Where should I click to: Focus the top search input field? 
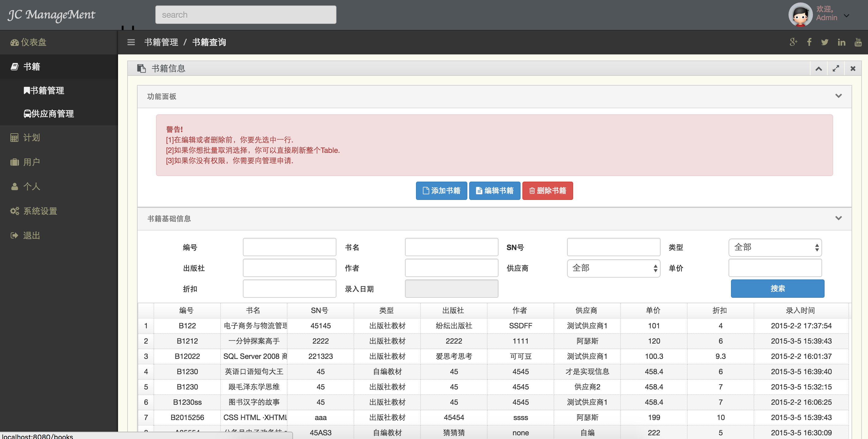(246, 15)
